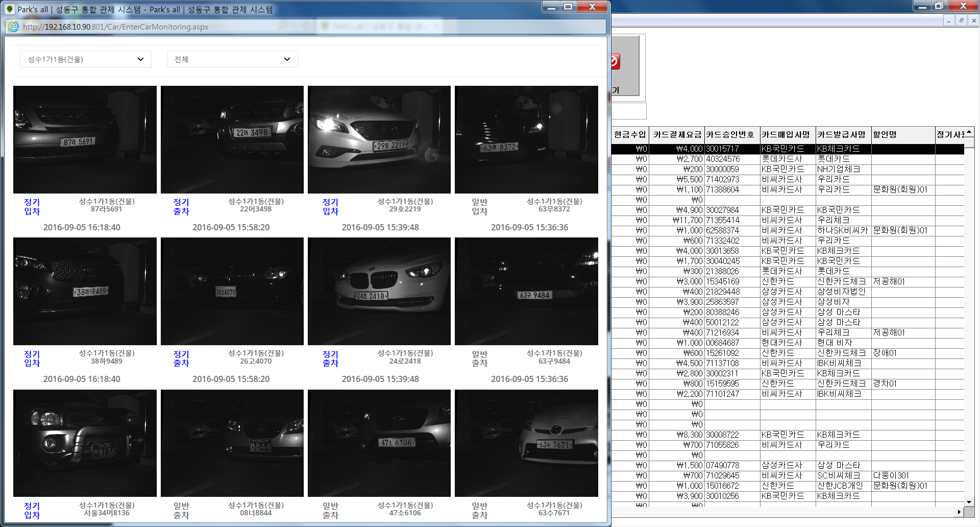
Task: Maximize the Park's all browser window
Action: point(568,7)
